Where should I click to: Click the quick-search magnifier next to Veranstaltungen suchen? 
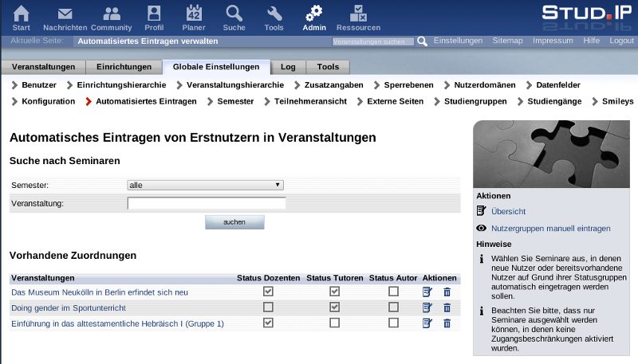423,41
